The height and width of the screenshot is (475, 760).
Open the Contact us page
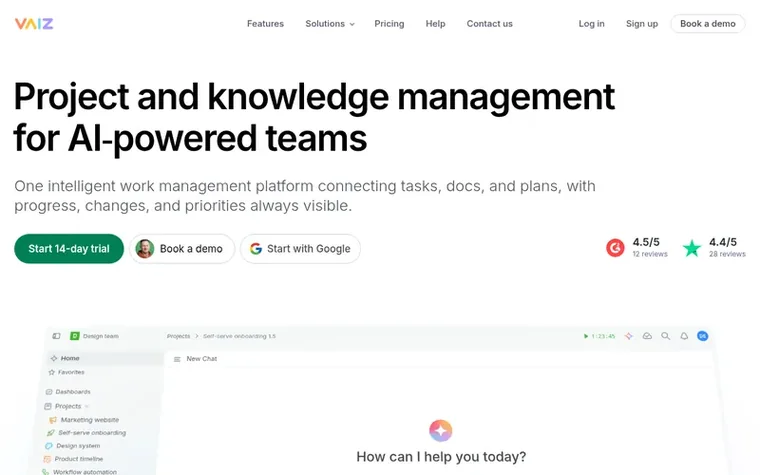coord(489,24)
